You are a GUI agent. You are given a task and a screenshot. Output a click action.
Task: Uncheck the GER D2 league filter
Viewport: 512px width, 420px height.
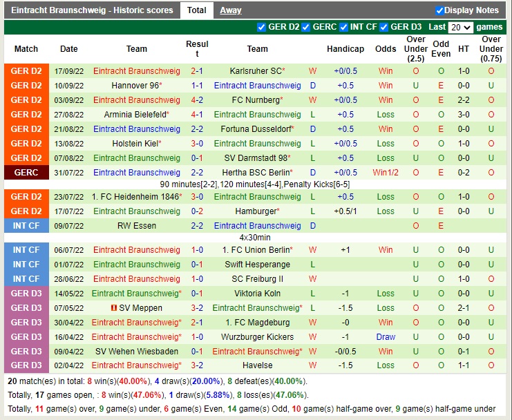261,27
